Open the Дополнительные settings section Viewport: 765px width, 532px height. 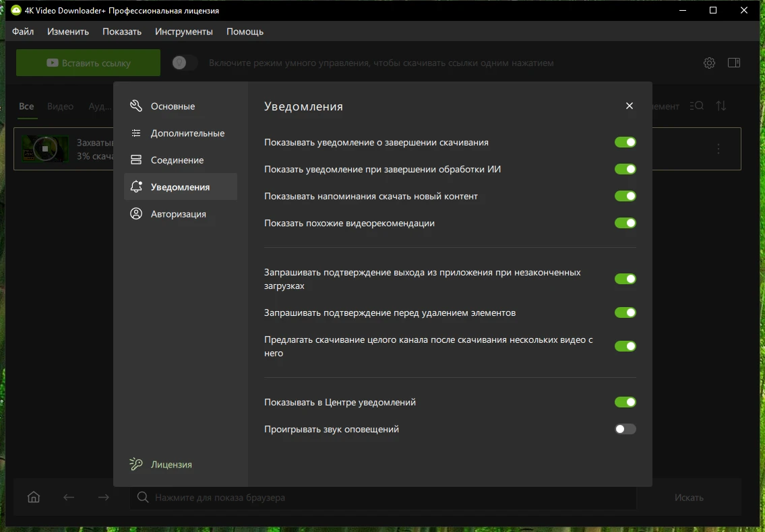click(x=187, y=133)
